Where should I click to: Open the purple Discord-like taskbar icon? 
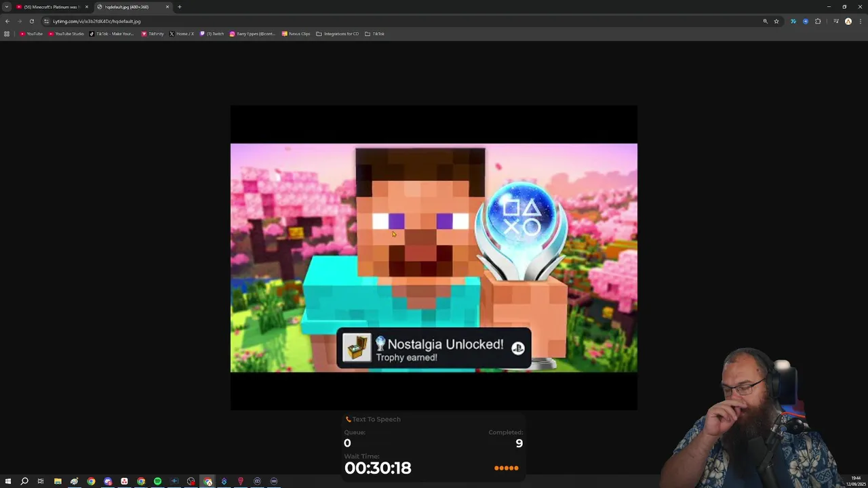tap(108, 481)
